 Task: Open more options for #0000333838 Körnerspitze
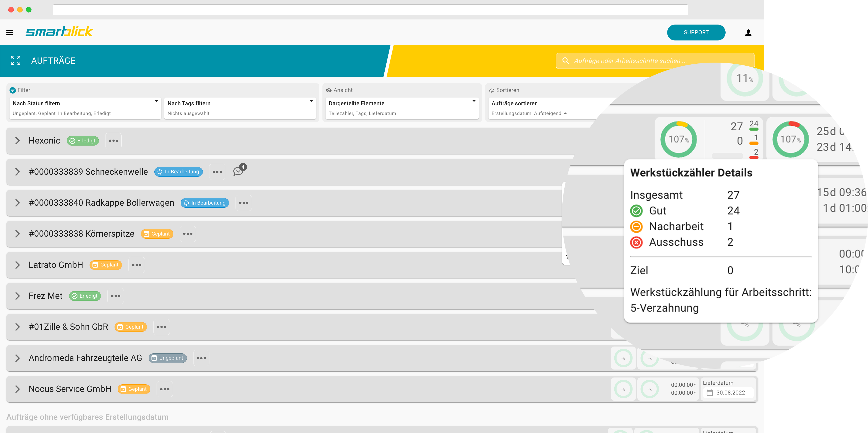188,234
